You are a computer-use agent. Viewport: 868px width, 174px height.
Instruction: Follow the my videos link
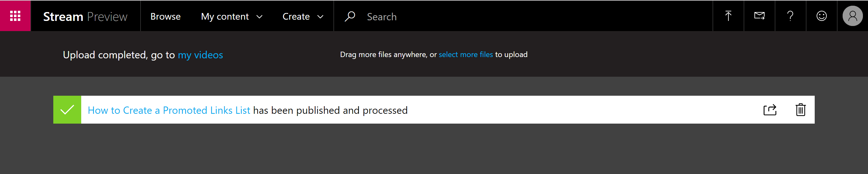(x=201, y=55)
